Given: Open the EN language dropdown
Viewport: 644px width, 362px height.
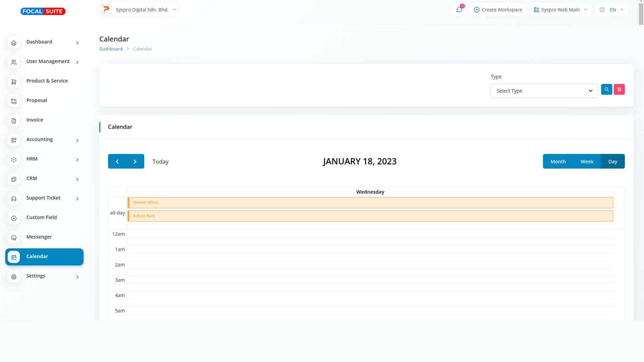Looking at the screenshot, I should (611, 10).
